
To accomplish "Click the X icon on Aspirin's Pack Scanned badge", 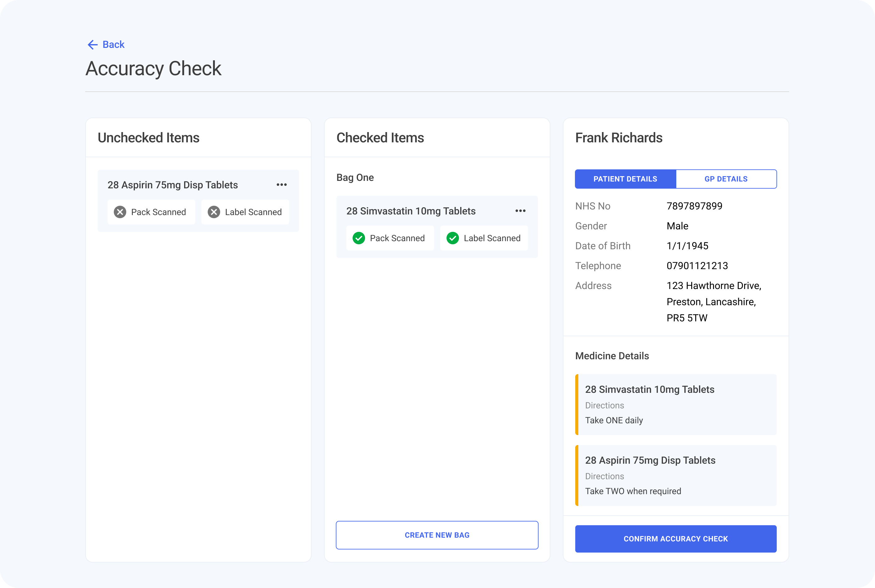I will point(119,212).
